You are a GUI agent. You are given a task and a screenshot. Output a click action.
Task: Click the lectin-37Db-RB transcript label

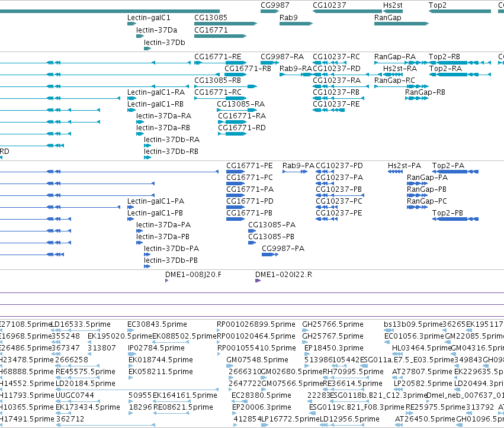point(171,152)
